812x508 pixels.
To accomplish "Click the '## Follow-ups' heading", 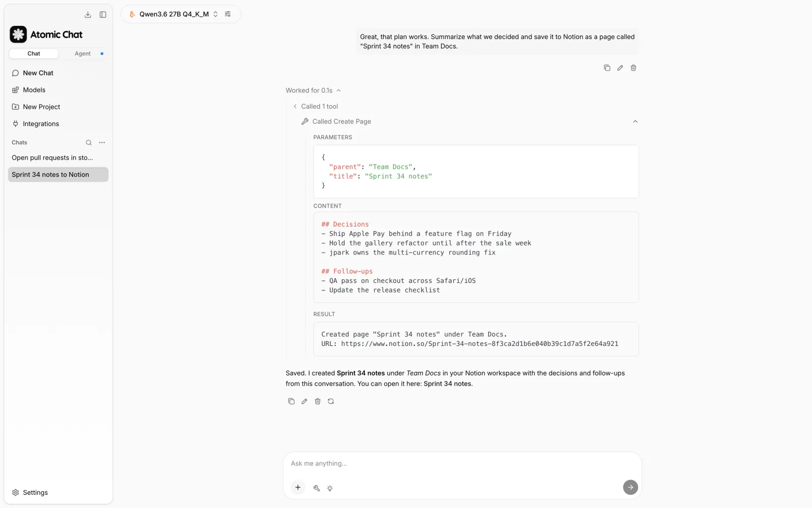I will point(347,272).
